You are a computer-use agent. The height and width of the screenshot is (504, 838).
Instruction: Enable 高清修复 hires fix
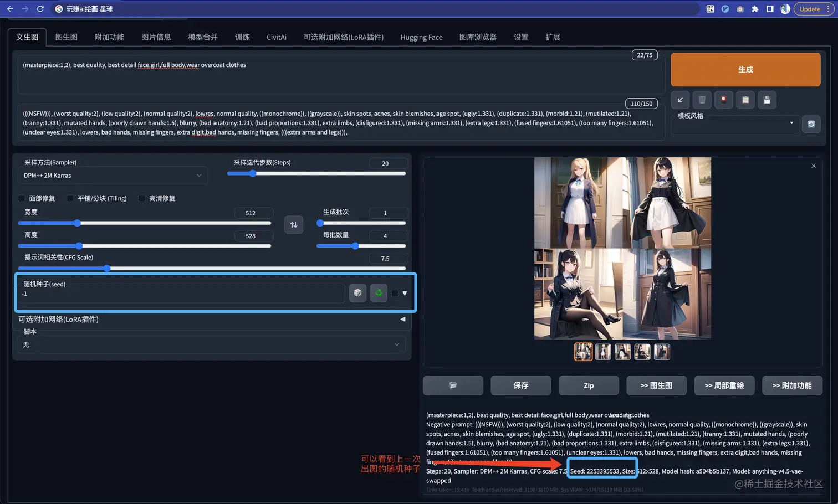pos(141,198)
